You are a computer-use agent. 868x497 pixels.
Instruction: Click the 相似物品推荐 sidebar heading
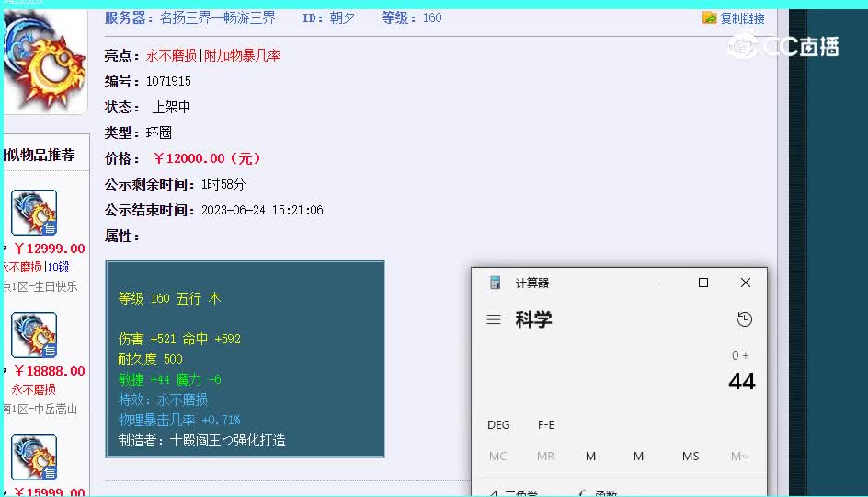40,155
